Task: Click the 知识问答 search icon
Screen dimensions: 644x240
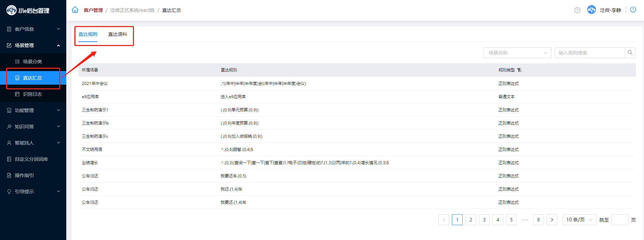Action: [x=9, y=127]
